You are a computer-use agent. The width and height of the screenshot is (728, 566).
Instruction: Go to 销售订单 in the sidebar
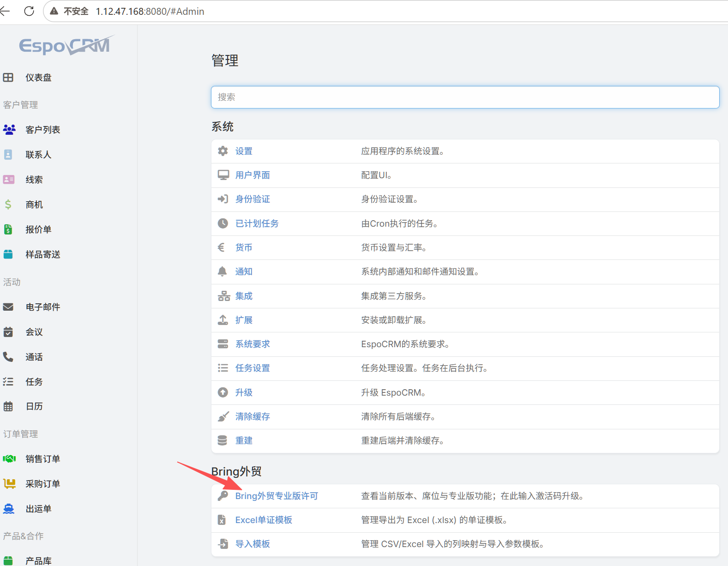pos(43,459)
